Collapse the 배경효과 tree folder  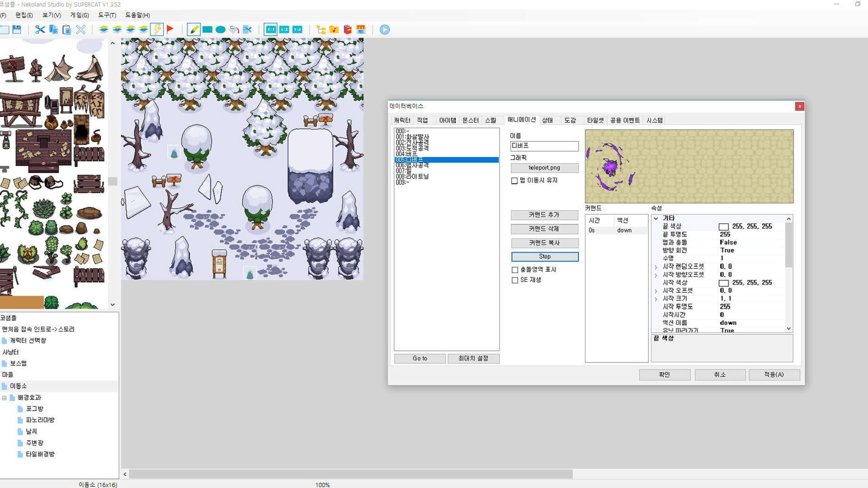[x=4, y=398]
